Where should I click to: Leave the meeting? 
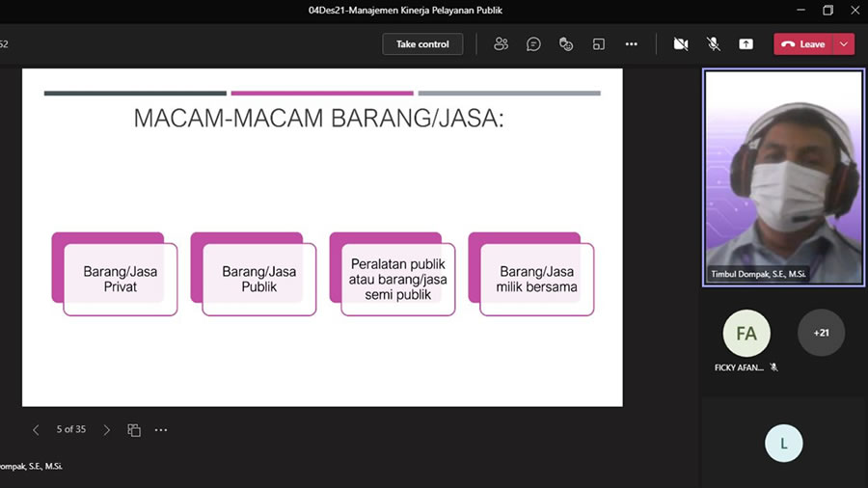[803, 44]
